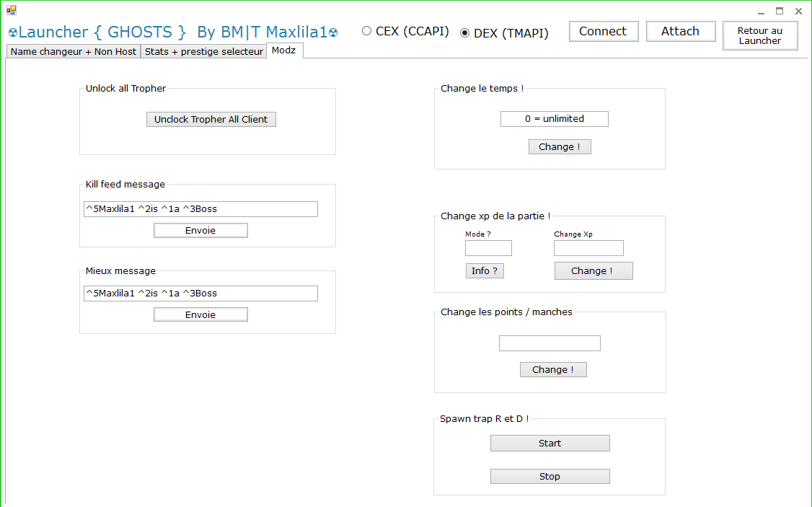
Task: Click the time field showing 0 = unlimited
Action: [x=554, y=119]
